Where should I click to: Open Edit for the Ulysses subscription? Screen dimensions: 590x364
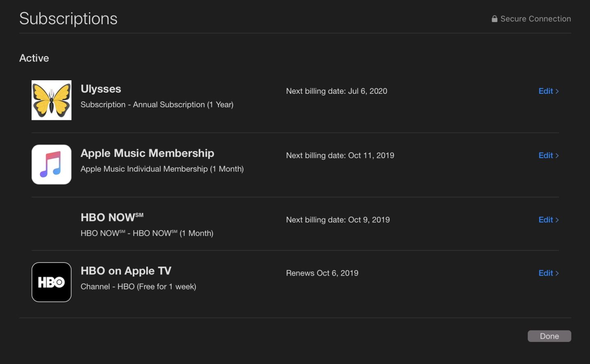point(545,91)
